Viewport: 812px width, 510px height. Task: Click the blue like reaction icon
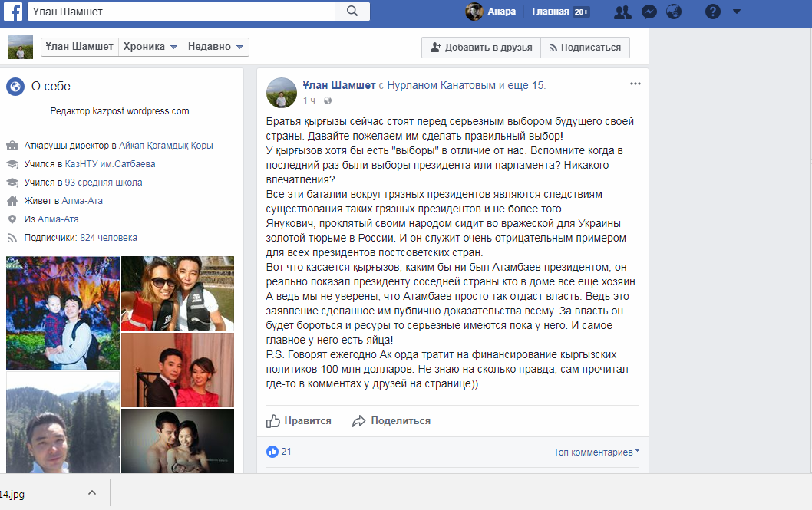click(x=272, y=452)
